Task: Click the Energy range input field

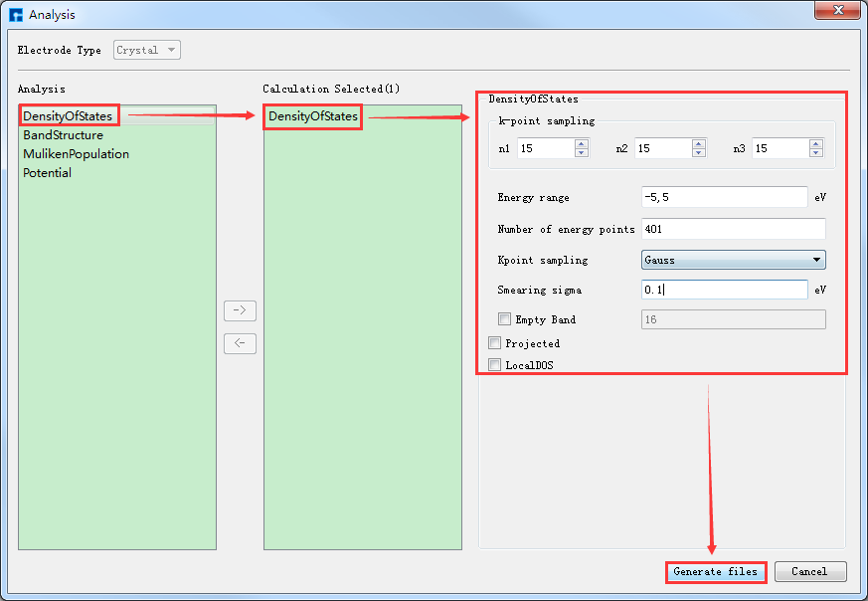Action: pyautogui.click(x=725, y=197)
